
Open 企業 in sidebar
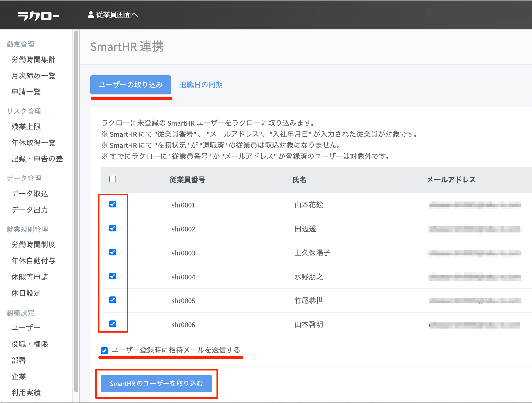(19, 377)
